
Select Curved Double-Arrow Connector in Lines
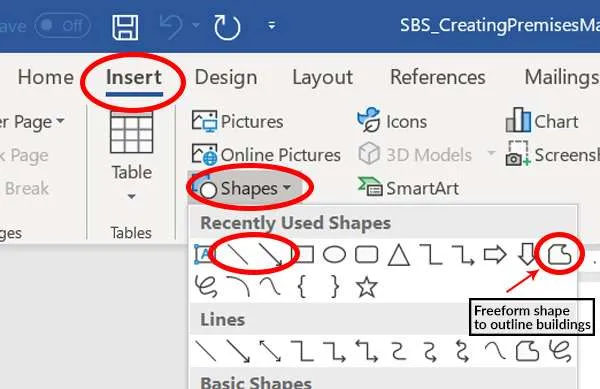click(x=463, y=351)
